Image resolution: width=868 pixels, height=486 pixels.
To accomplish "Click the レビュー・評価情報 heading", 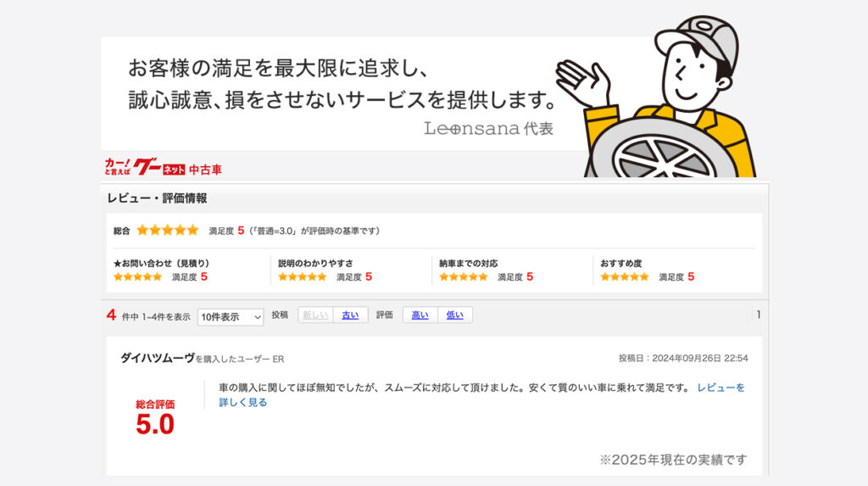I will (157, 198).
